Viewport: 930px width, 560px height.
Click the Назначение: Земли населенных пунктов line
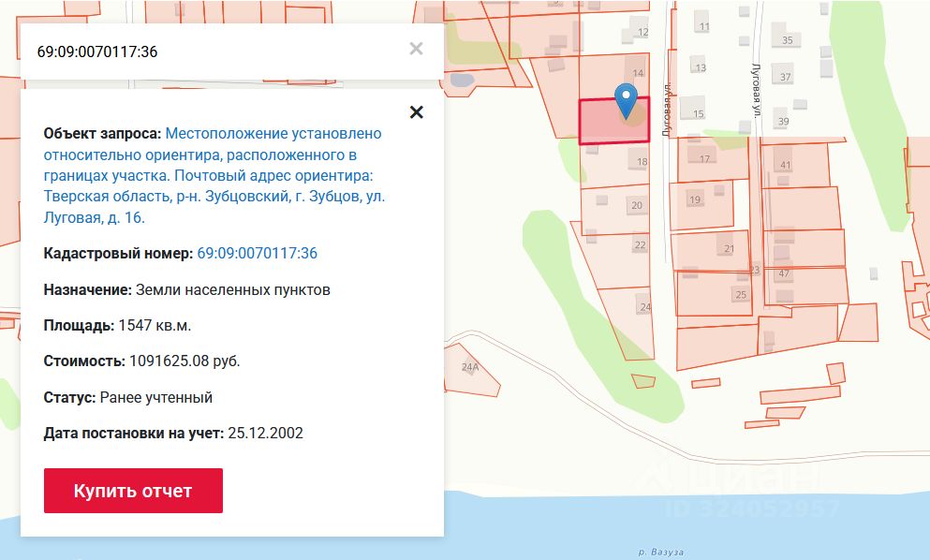pyautogui.click(x=186, y=290)
